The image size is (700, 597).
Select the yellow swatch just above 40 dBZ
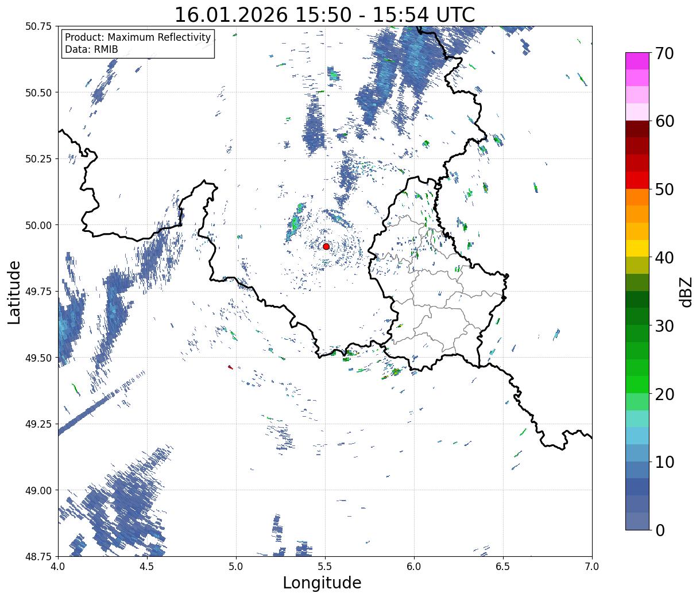coord(637,248)
